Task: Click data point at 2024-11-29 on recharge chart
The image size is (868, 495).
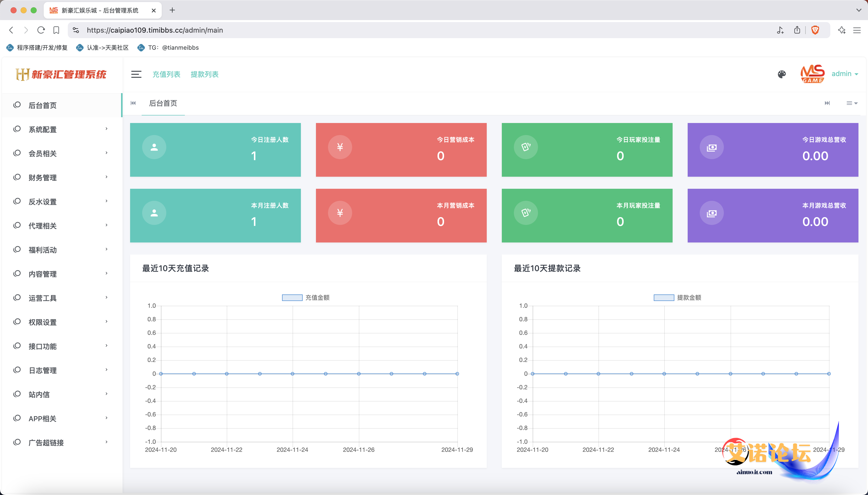Action: pos(457,374)
